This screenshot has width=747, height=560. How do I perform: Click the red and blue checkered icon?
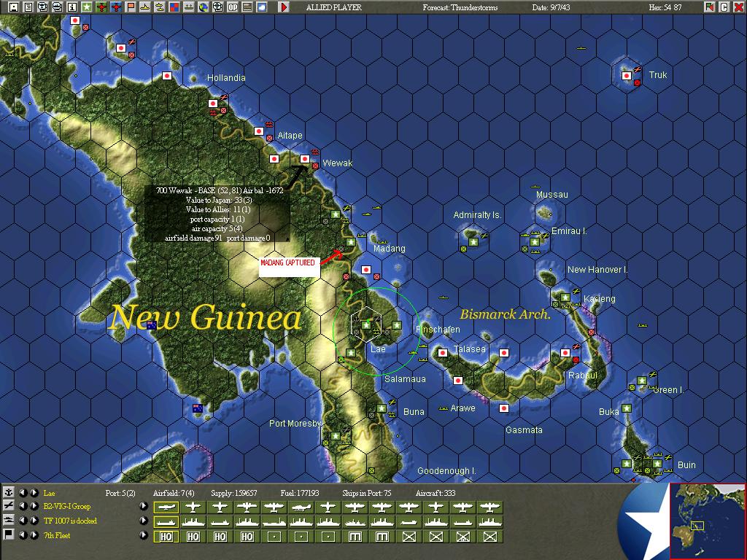point(174,7)
